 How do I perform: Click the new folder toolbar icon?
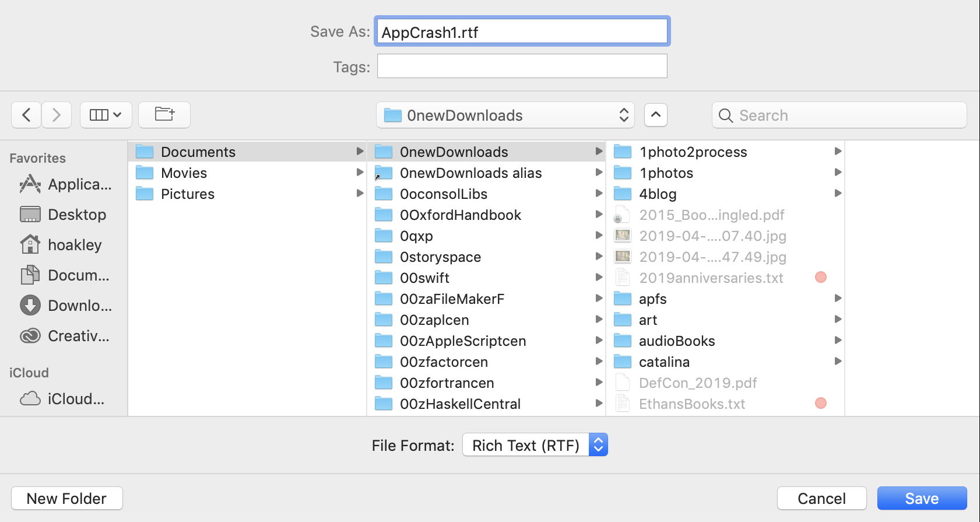(x=164, y=115)
